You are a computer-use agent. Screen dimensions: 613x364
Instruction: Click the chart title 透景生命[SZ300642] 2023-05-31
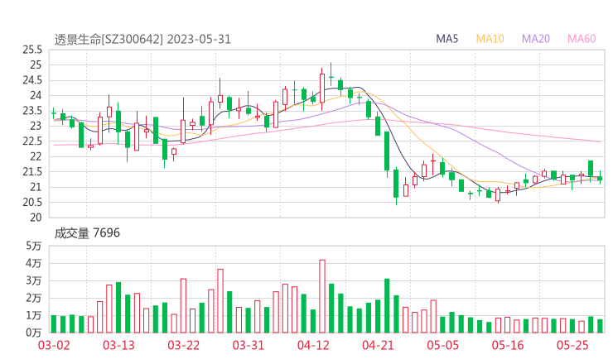(142, 40)
